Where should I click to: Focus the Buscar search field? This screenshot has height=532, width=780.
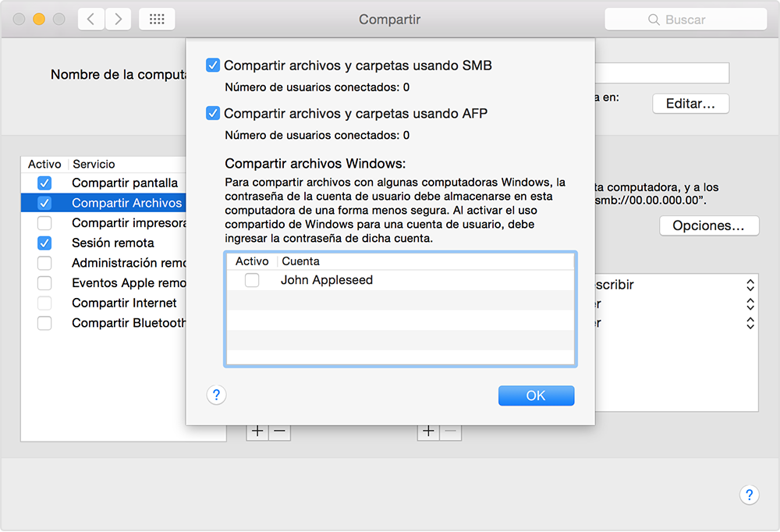pos(685,20)
